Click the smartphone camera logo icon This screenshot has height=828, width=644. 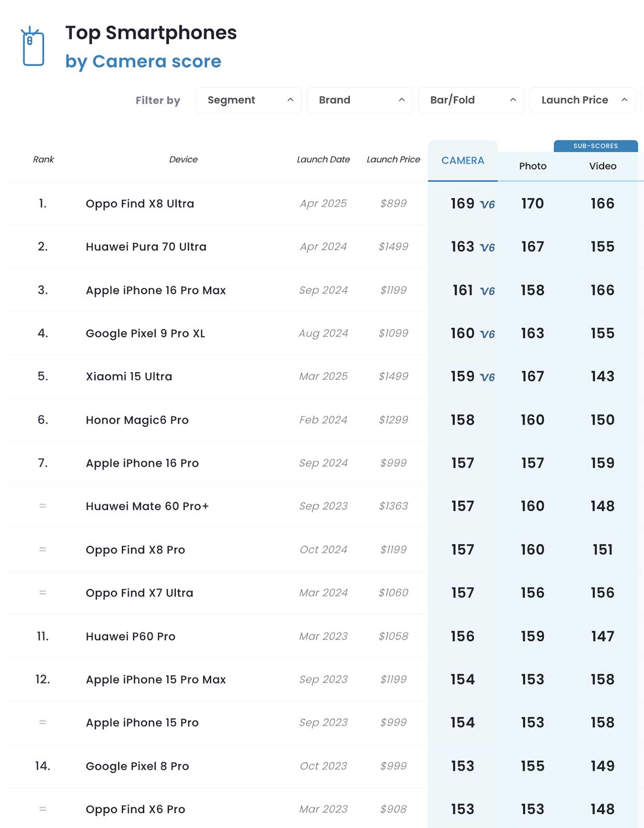33,46
